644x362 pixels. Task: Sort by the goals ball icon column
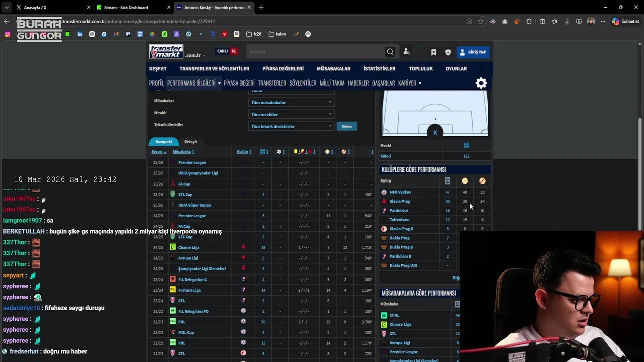click(281, 152)
